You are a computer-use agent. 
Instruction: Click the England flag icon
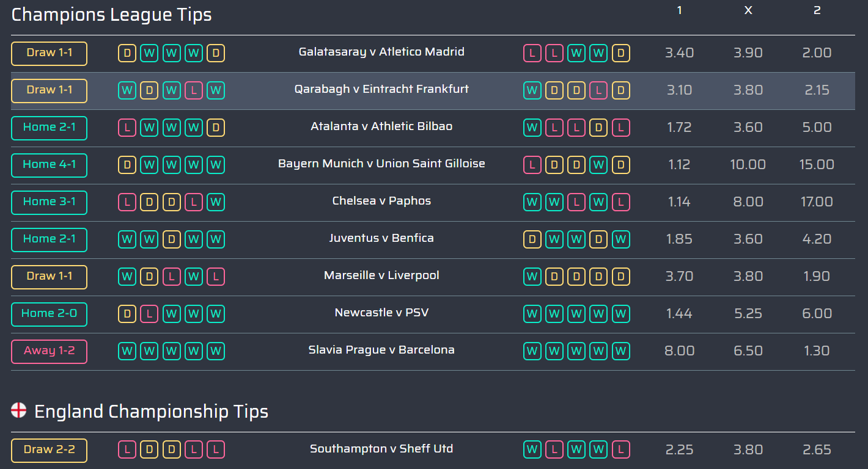click(x=19, y=410)
